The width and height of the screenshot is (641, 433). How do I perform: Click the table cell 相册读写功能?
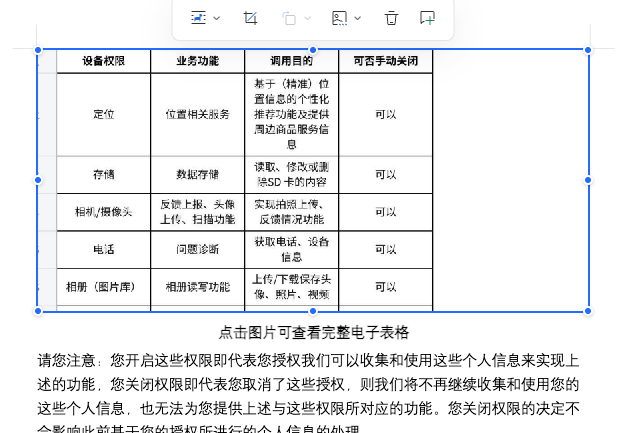coord(197,287)
